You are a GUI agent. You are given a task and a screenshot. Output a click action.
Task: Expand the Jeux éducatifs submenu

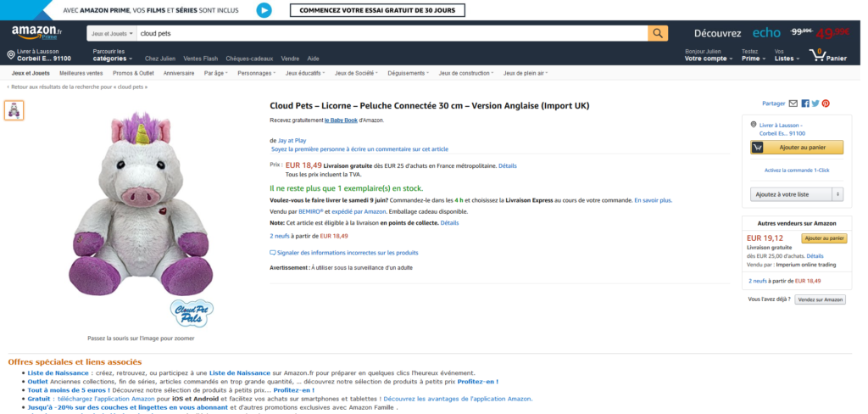pos(305,73)
